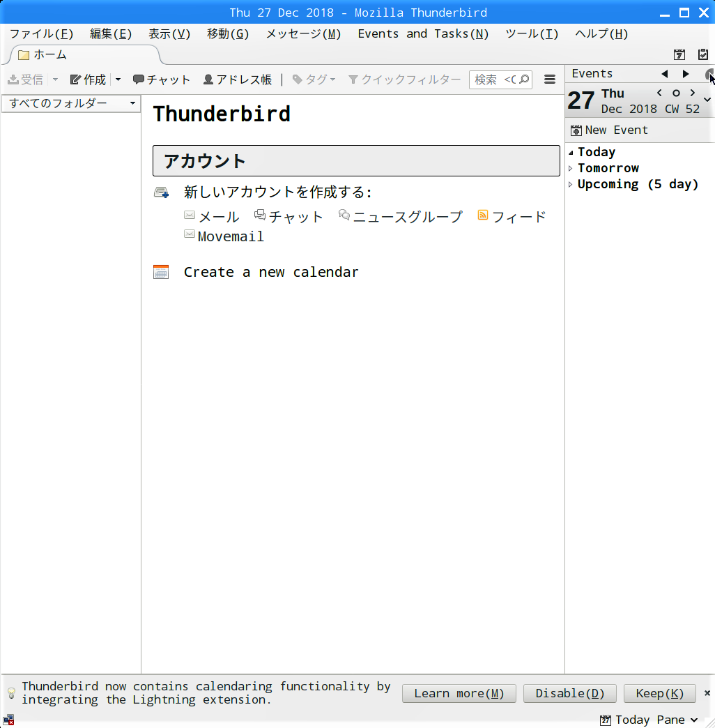Click the Write (作成) button
This screenshot has width=715, height=728.
pos(89,80)
